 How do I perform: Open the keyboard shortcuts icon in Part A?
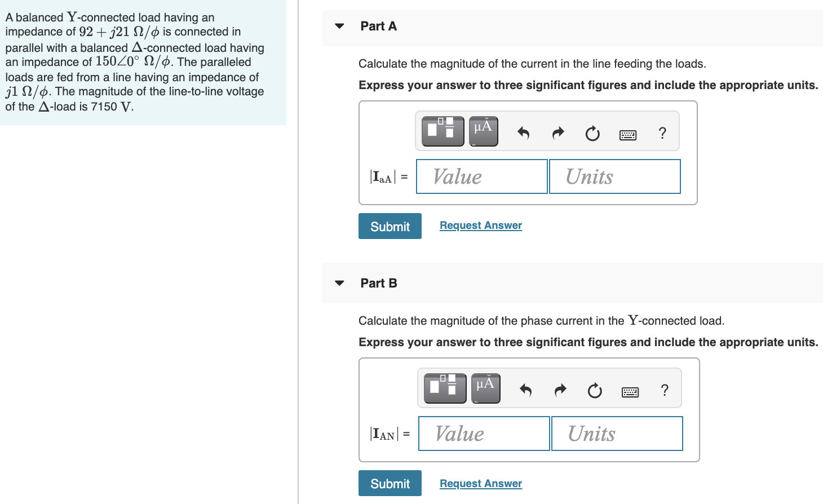pyautogui.click(x=628, y=134)
